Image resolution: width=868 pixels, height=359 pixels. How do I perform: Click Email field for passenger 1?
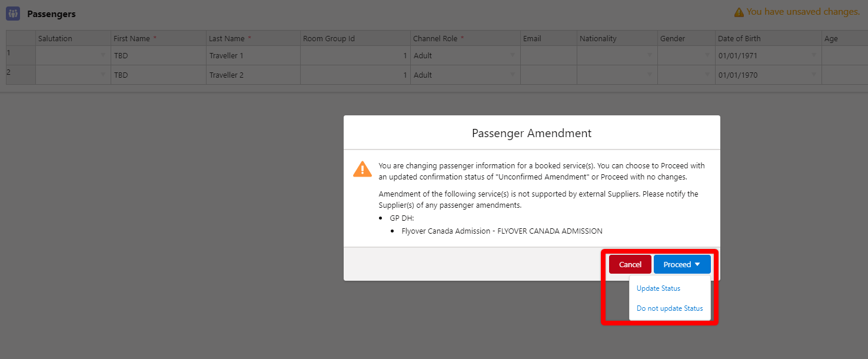tap(548, 55)
